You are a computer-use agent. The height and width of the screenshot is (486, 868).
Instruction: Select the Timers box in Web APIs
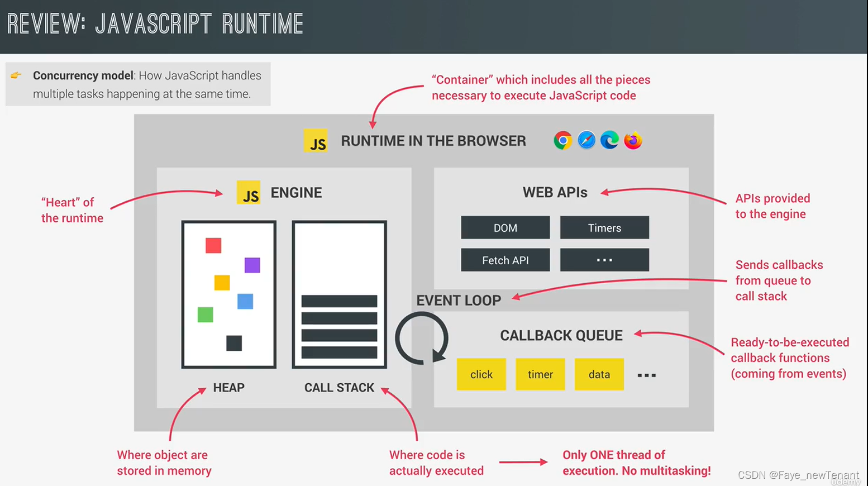tap(604, 227)
